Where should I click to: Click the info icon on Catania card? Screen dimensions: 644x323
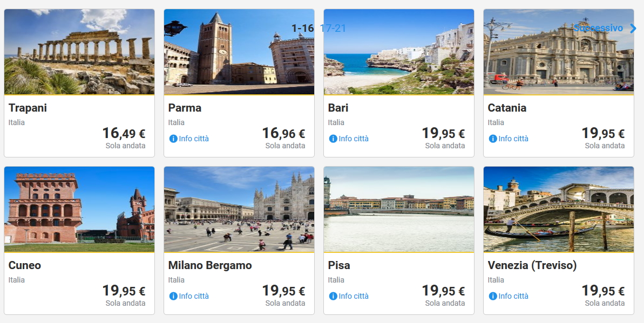[x=493, y=139]
